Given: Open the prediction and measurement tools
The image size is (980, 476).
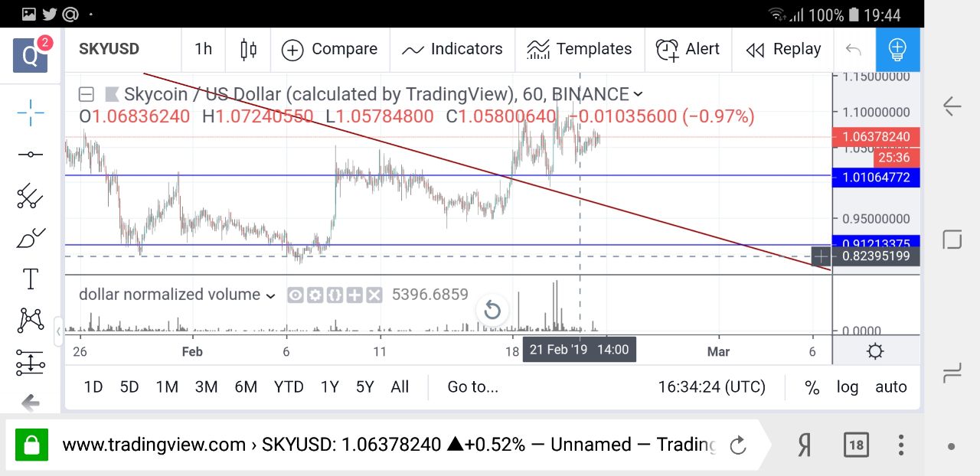Looking at the screenshot, I should pos(31,362).
